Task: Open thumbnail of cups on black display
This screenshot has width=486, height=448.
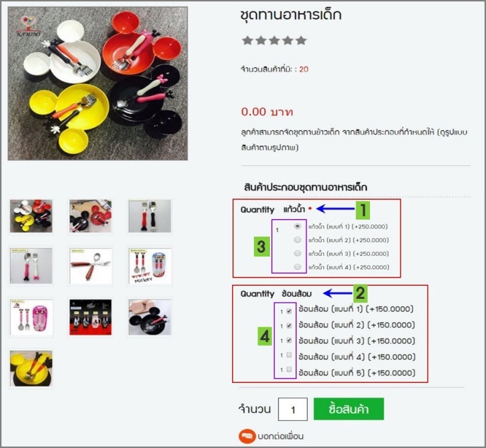Action: 91,317
